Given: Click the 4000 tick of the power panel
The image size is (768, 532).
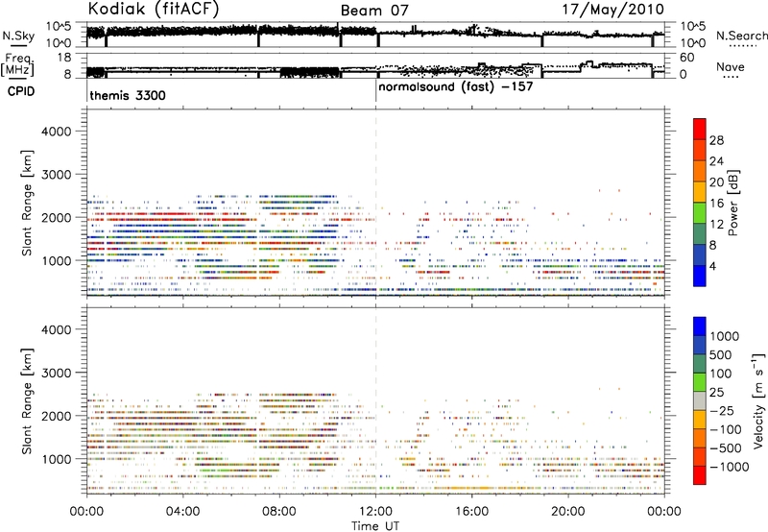Looking at the screenshot, I should pos(57,132).
